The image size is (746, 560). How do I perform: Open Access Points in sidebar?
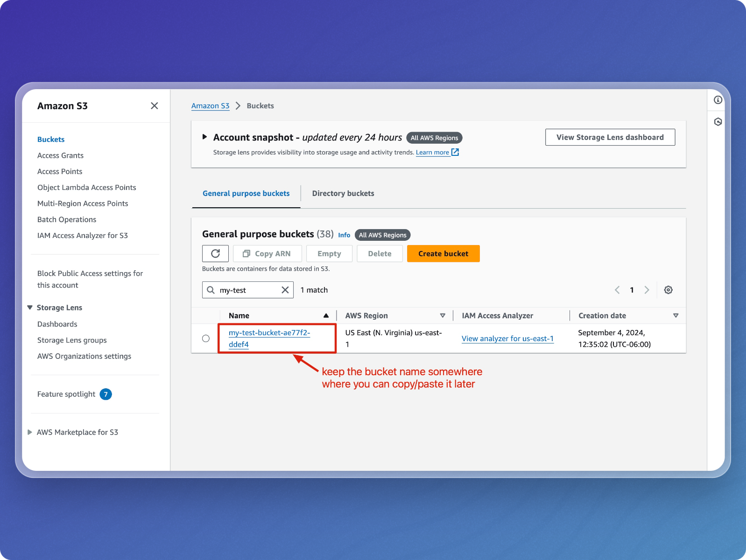click(x=60, y=171)
